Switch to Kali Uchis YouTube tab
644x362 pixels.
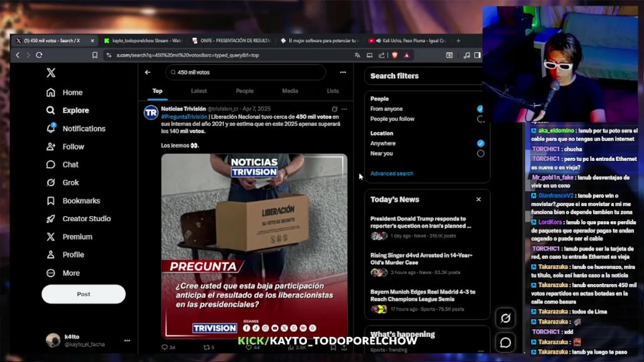coord(408,41)
